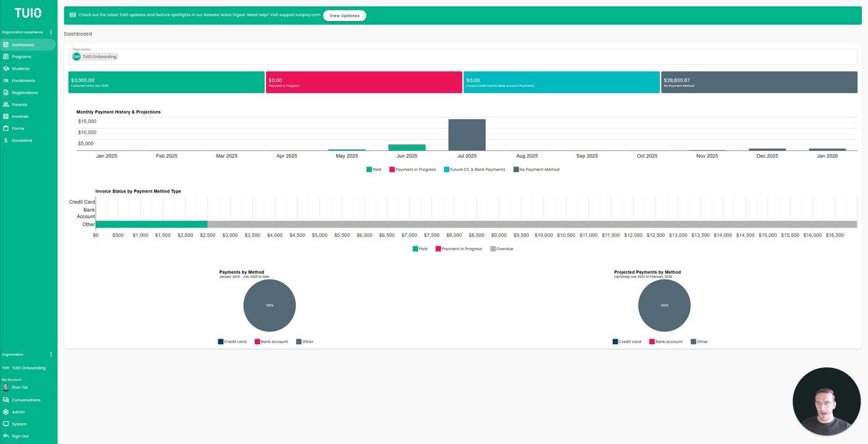Click the Credit Card row label
Image resolution: width=868 pixels, height=444 pixels.
(x=82, y=202)
